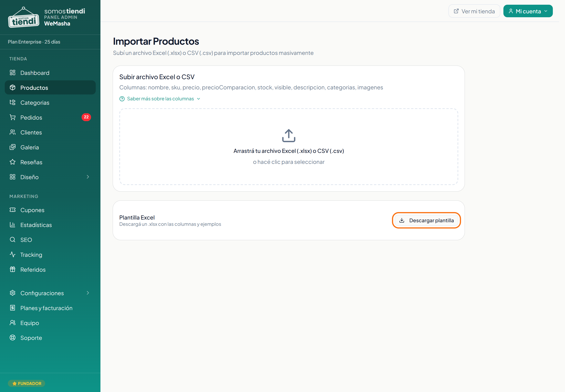This screenshot has width=565, height=392.
Task: Click the Galeria images icon
Action: (13, 147)
